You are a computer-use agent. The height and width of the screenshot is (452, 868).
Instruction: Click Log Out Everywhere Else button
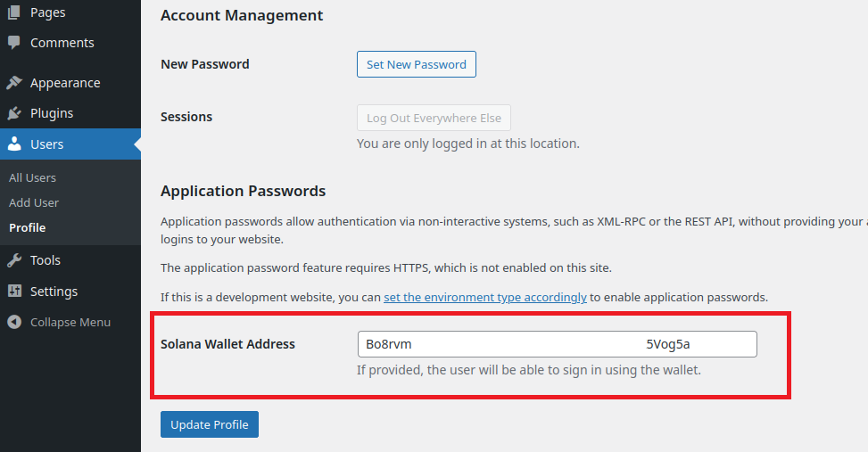point(434,118)
